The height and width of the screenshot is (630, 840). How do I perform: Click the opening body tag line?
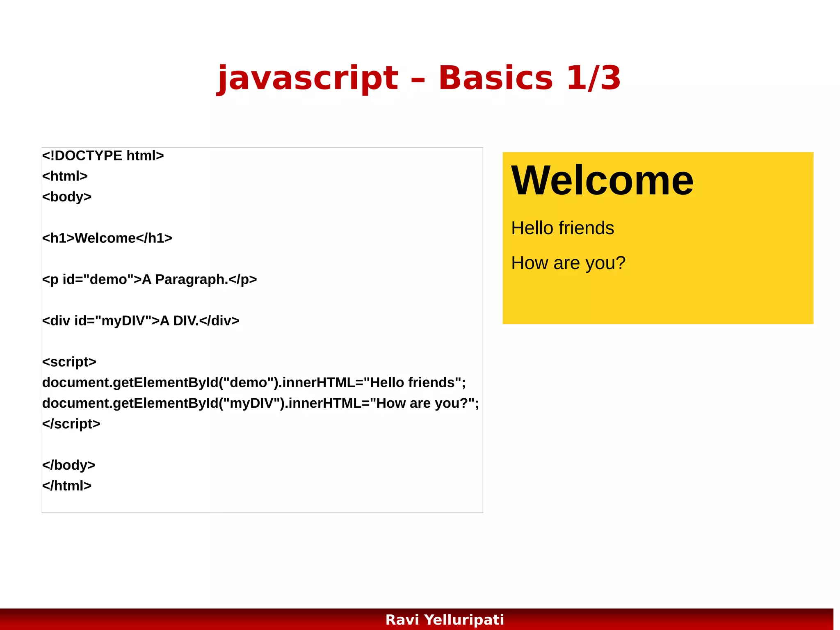coord(67,197)
